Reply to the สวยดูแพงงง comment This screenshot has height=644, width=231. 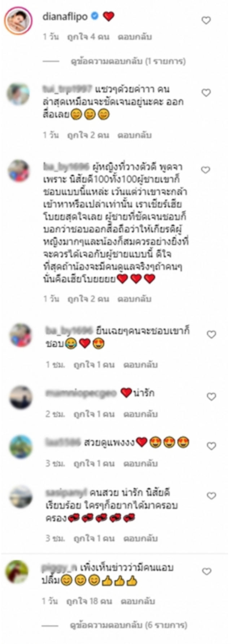[141, 463]
